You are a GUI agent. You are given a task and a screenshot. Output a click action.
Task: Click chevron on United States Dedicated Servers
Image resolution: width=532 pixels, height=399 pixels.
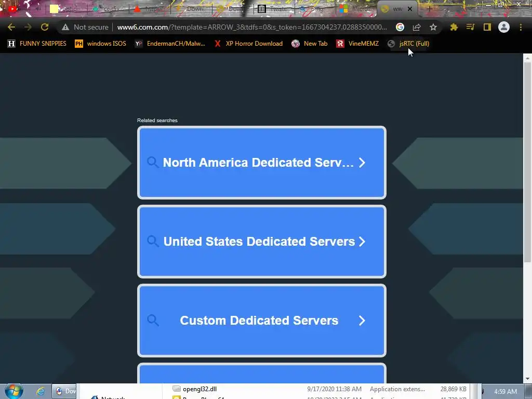tap(362, 242)
